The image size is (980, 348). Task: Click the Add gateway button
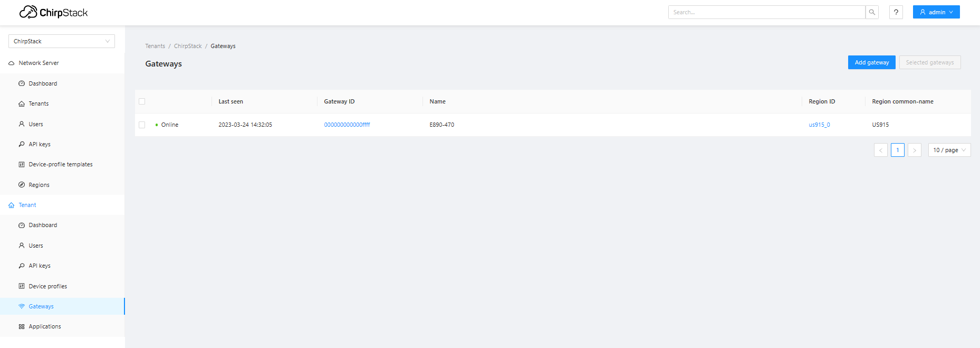pyautogui.click(x=871, y=62)
